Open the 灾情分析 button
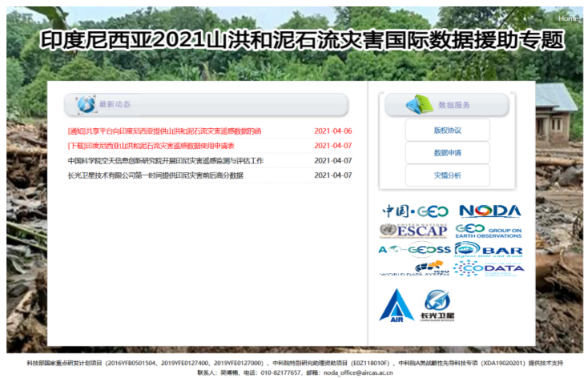The image size is (588, 378). [447, 175]
